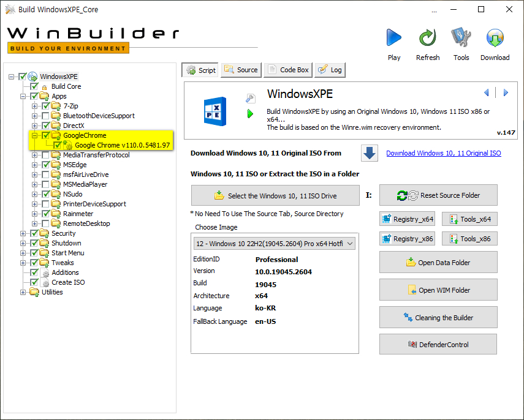Screen dimensions: 524x420
Task: Click the MSEdge folder icon
Action: point(56,165)
